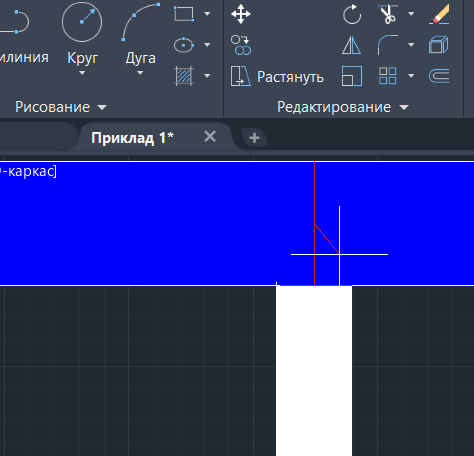Expand the Rectangle tool dropdown arrow
This screenshot has width=474, height=456.
[x=207, y=14]
